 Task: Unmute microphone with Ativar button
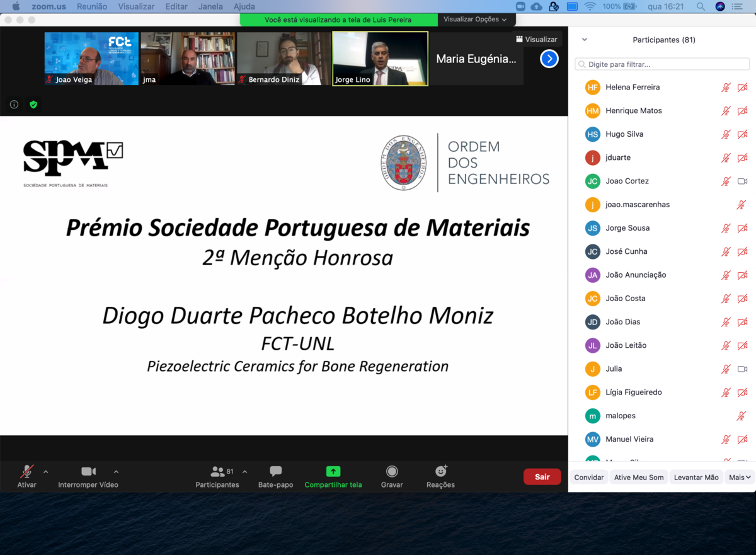coord(26,477)
